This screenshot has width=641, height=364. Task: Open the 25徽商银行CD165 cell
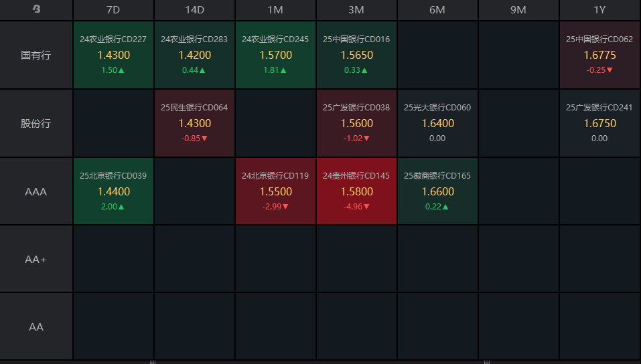coord(437,191)
